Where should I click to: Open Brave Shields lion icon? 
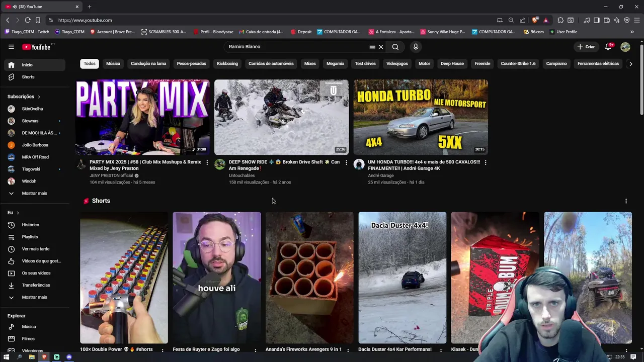pos(535,20)
